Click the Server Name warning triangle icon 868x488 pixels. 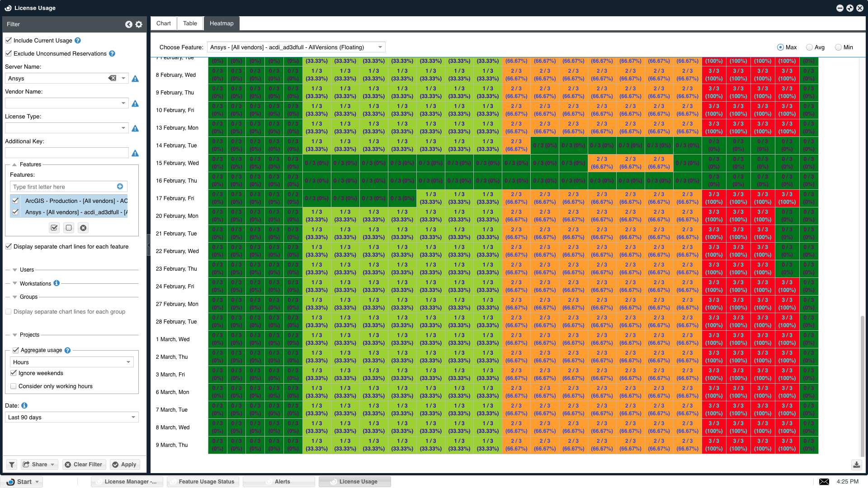(x=135, y=79)
